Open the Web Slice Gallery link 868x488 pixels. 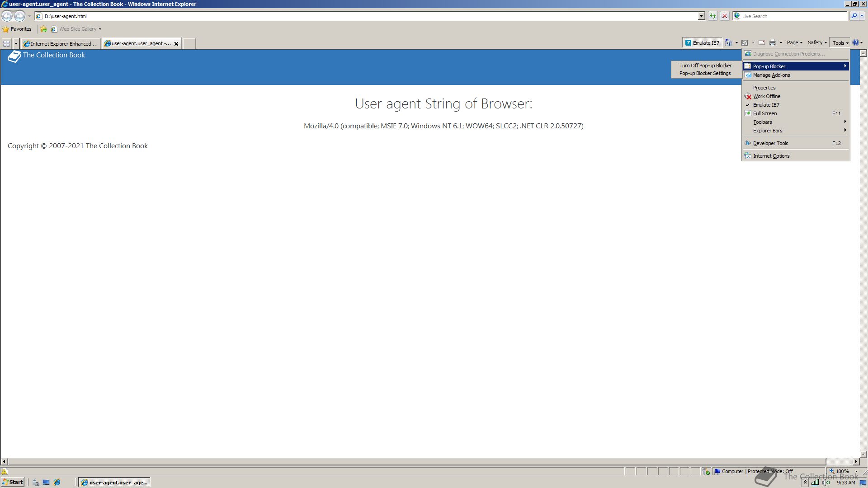point(74,29)
